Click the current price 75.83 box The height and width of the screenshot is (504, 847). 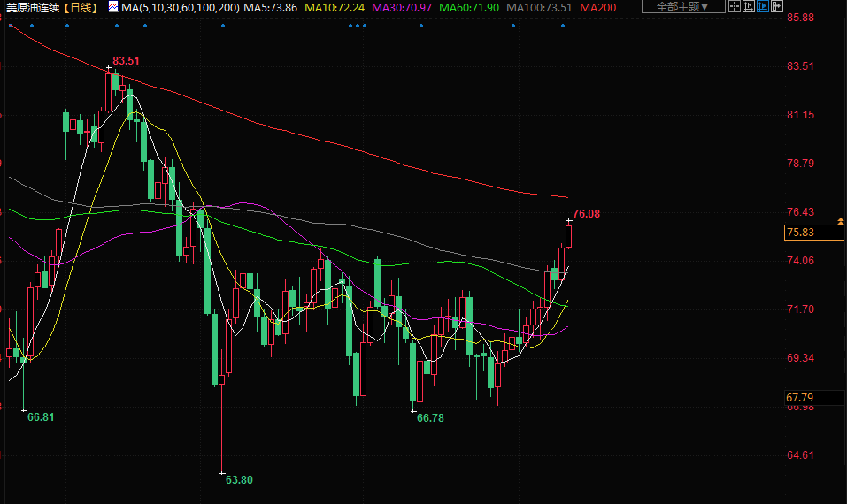point(814,233)
